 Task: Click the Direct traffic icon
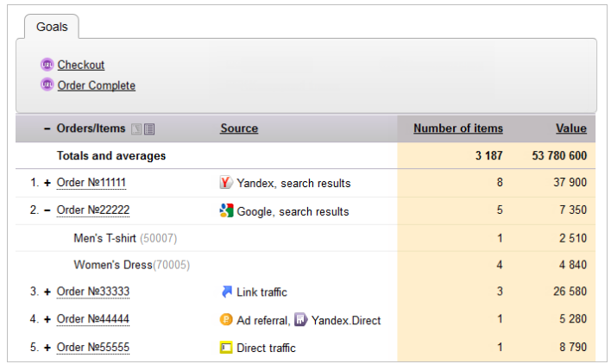226,348
